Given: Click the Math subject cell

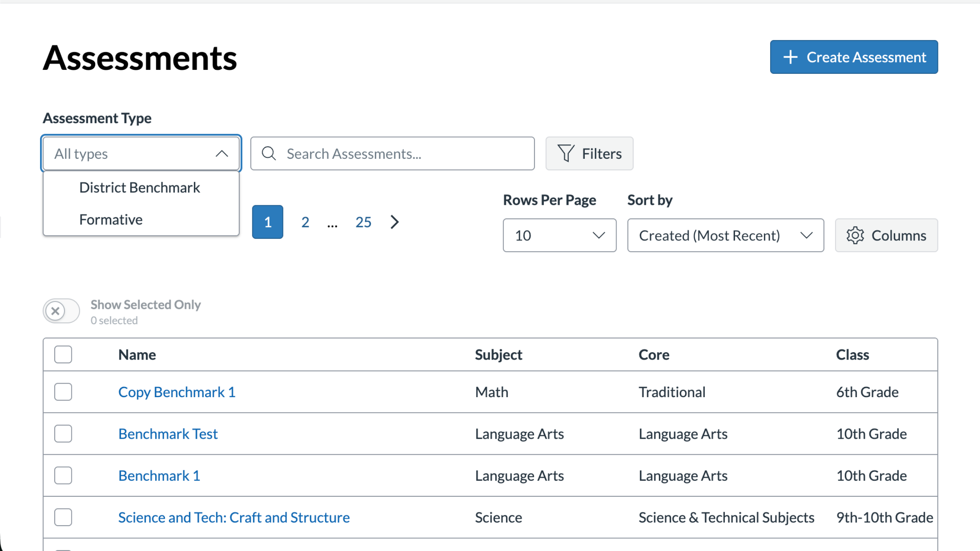Looking at the screenshot, I should (x=492, y=392).
